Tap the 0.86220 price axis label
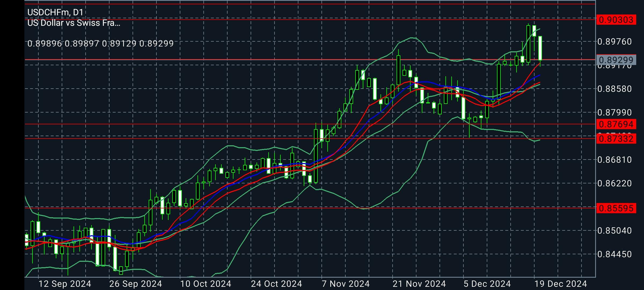The image size is (644, 290). [x=614, y=183]
